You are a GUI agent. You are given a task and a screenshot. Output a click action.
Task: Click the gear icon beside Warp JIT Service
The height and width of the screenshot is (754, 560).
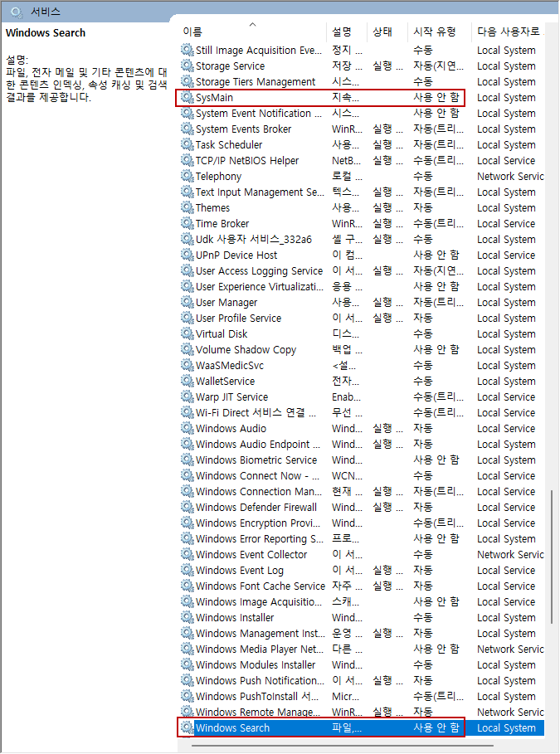click(x=187, y=396)
